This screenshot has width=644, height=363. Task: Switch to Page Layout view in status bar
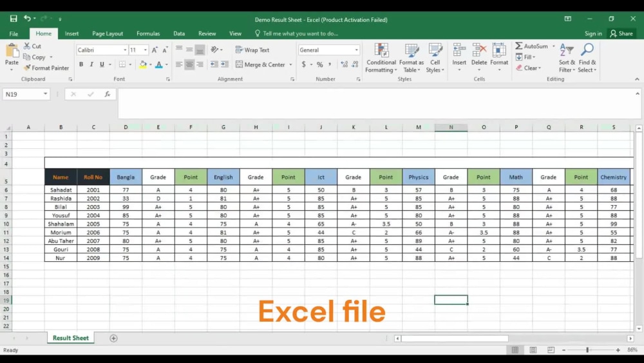click(x=533, y=350)
